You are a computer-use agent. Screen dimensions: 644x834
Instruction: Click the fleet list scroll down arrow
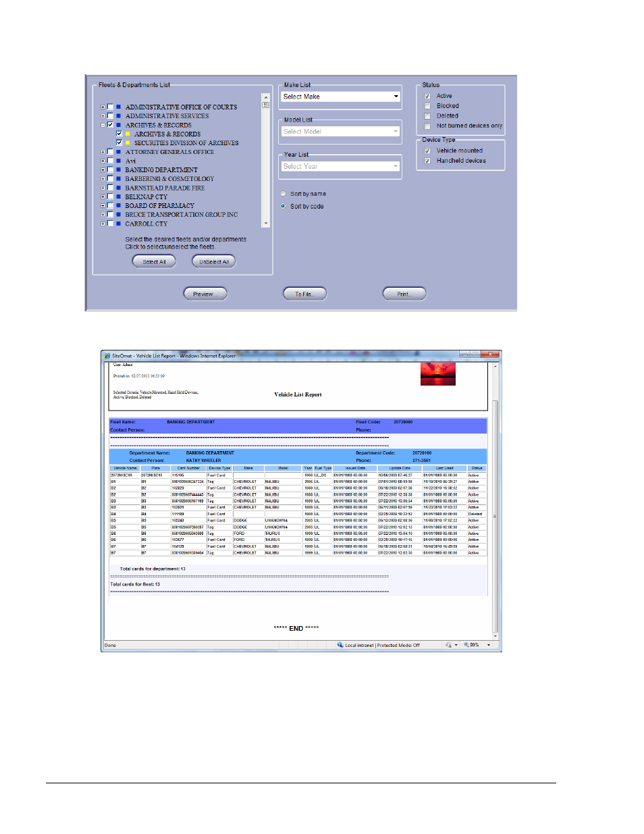coord(266,224)
